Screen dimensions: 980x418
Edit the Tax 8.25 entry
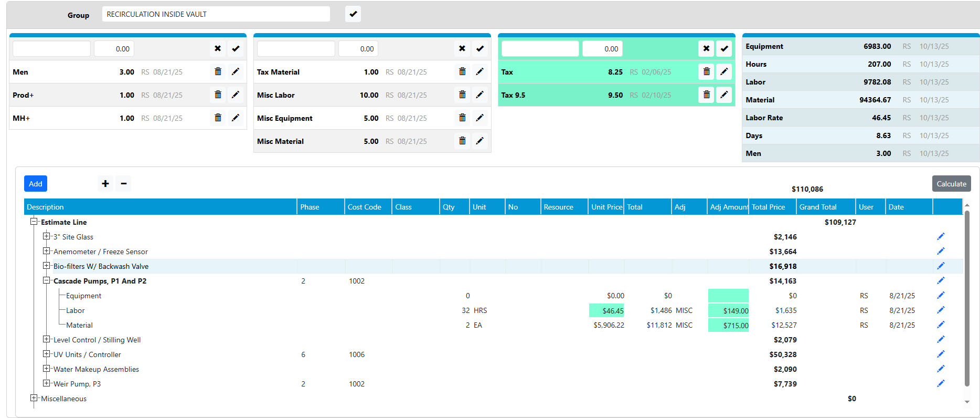tap(724, 72)
